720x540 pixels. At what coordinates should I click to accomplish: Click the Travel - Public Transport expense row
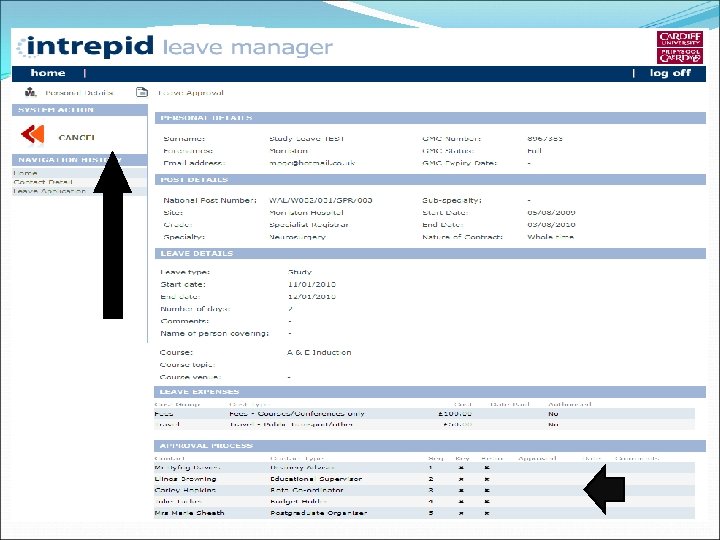(x=424, y=425)
